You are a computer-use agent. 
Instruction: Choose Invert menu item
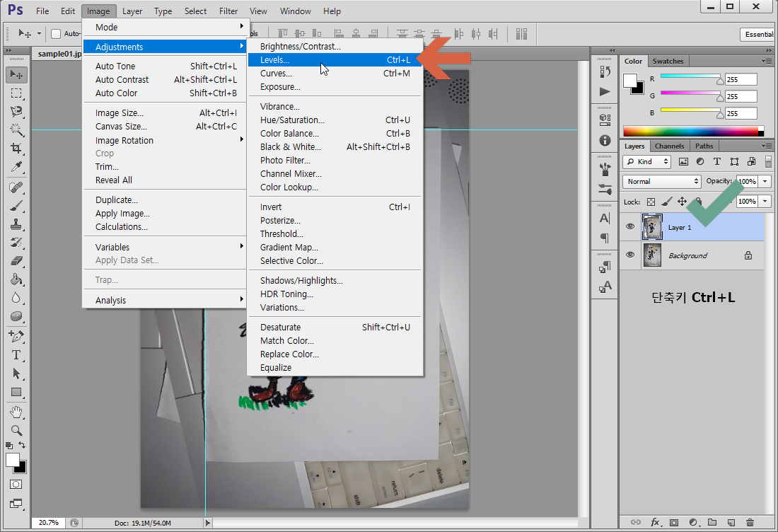(335, 207)
